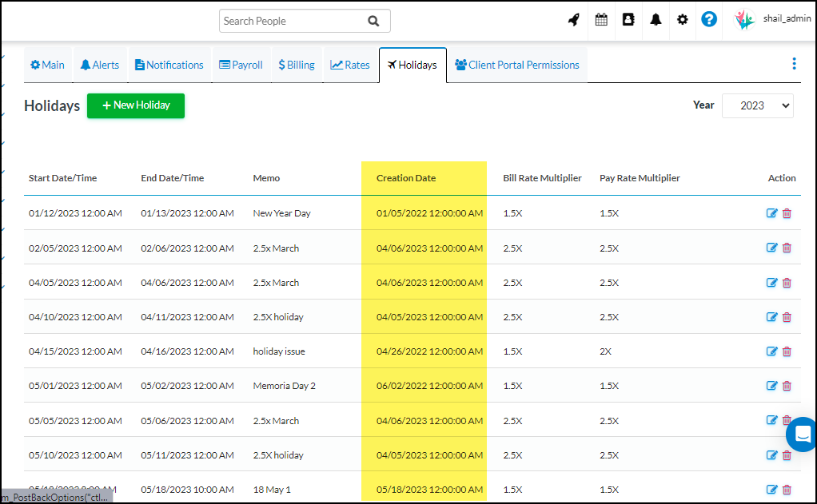This screenshot has height=504, width=817.
Task: Click the search magnifier icon
Action: pyautogui.click(x=373, y=20)
